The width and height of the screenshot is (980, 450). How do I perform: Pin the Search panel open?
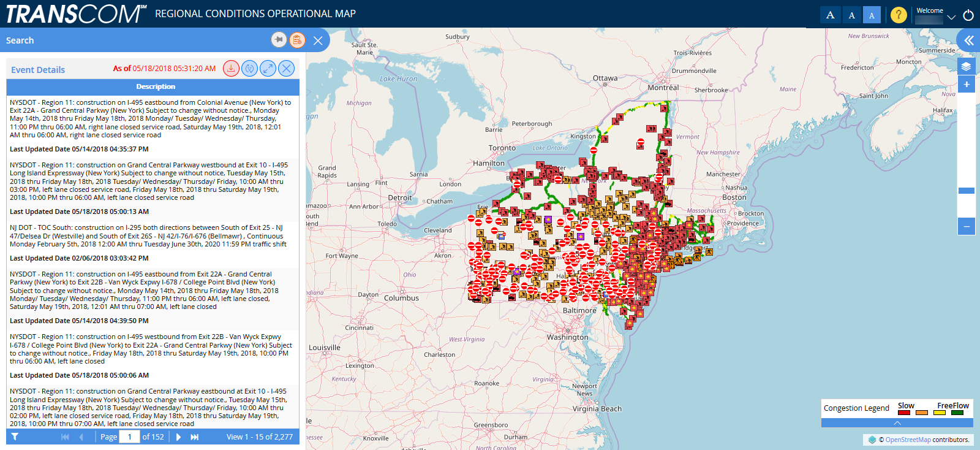pyautogui.click(x=279, y=40)
